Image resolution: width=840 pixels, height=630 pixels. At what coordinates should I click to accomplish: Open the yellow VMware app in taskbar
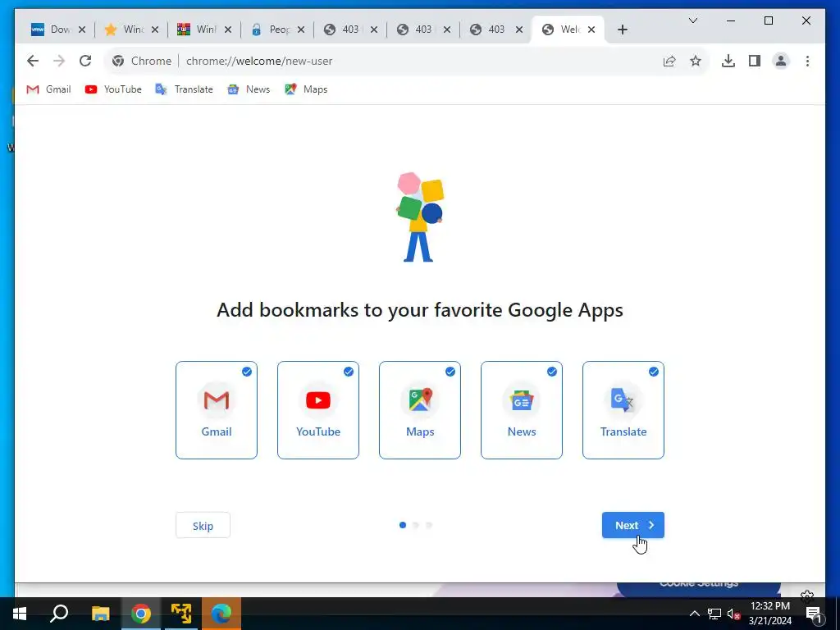181,614
